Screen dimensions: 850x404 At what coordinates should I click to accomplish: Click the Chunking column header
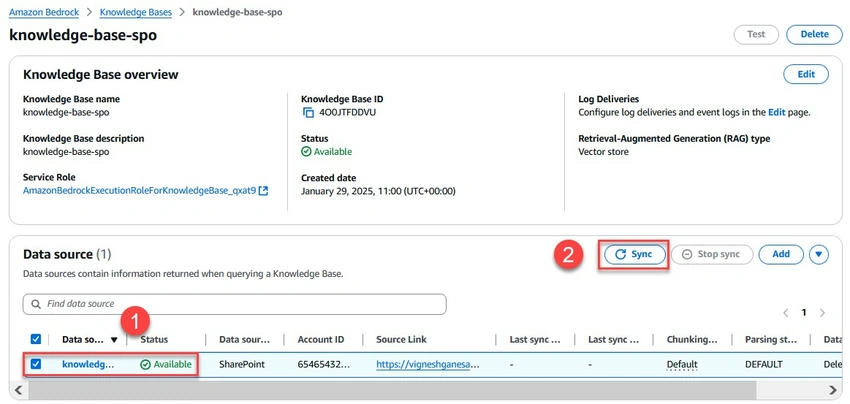692,339
